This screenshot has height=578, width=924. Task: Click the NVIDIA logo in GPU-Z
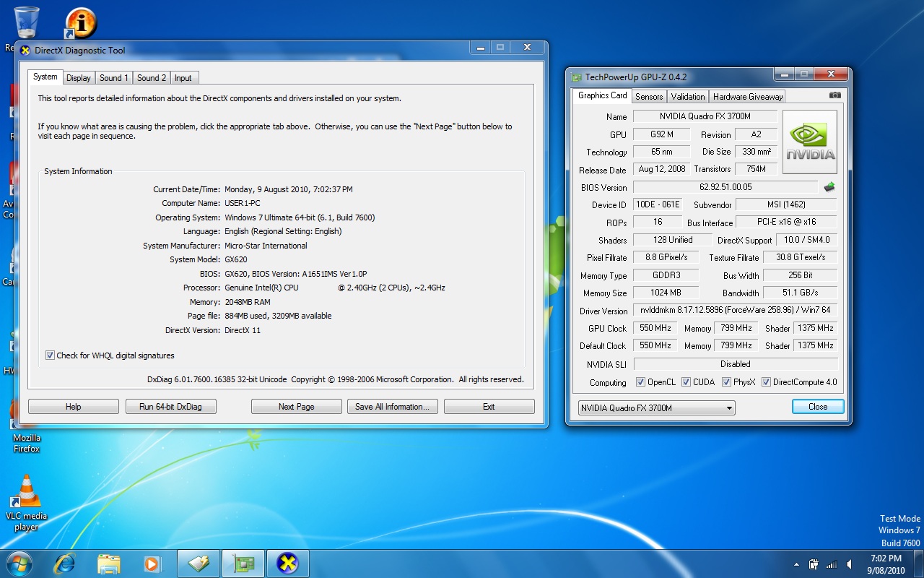[810, 142]
